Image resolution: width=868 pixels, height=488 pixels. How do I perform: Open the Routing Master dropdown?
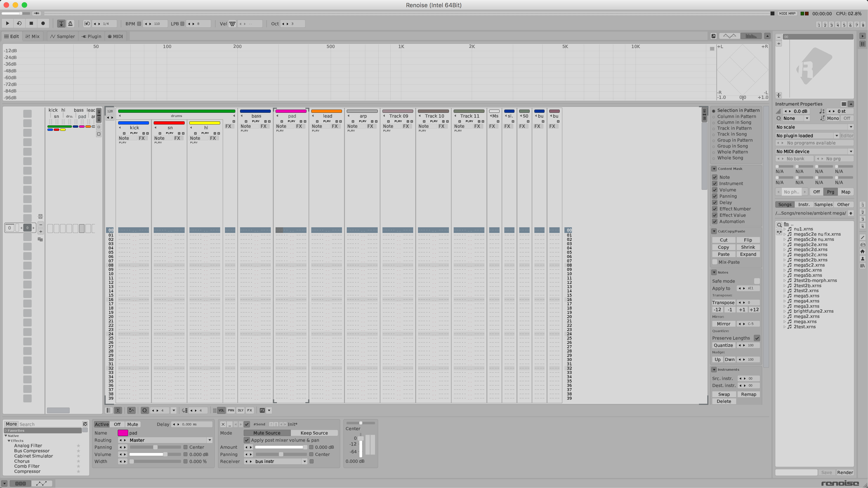click(x=165, y=440)
